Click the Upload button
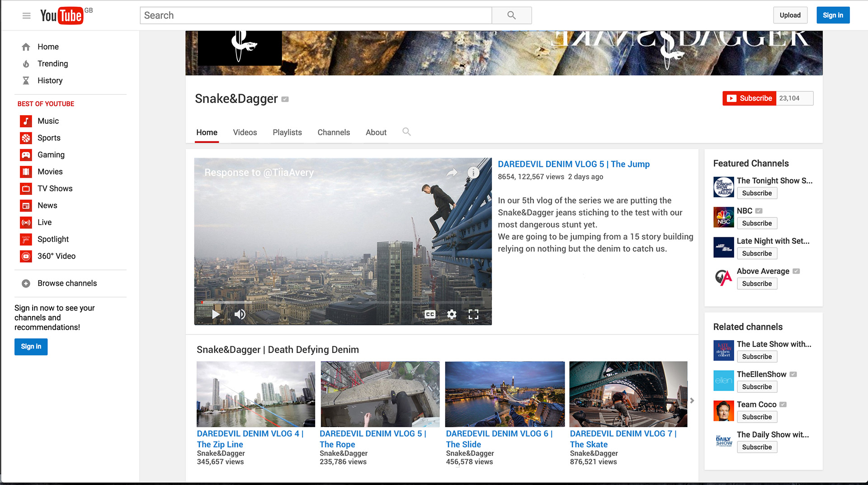This screenshot has width=868, height=485. tap(790, 15)
